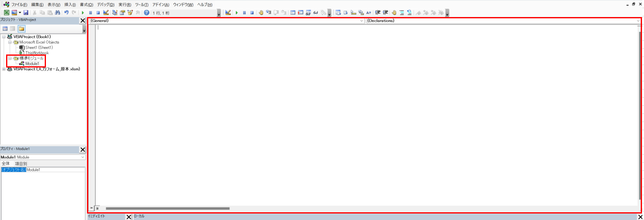Click the Uncomment Block icon
This screenshot has height=220, width=644.
click(x=409, y=13)
